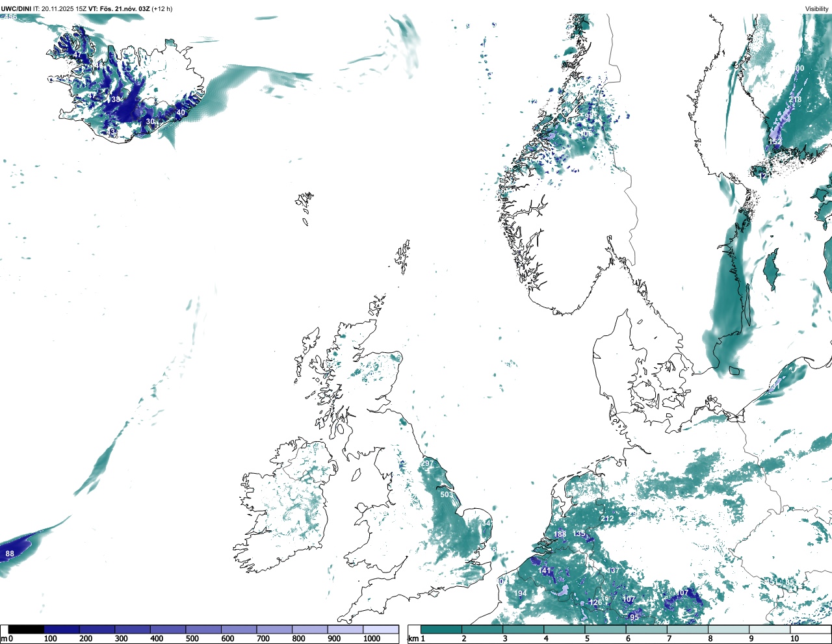832x644 pixels.
Task: Pick the palest 9–10 km legend swatch
Action: click(769, 629)
